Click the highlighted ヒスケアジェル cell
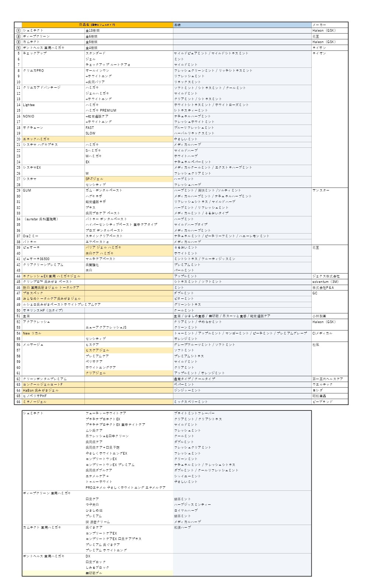Viewport: 370px width, 588px height. tap(129, 350)
